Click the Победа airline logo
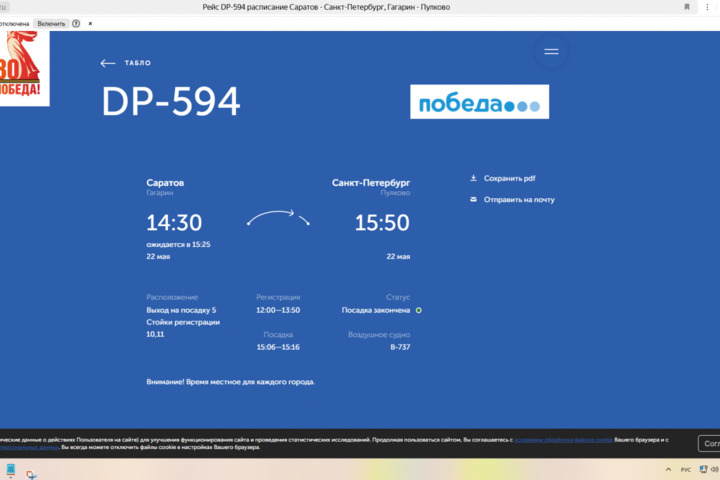This screenshot has width=720, height=480. coord(479,102)
